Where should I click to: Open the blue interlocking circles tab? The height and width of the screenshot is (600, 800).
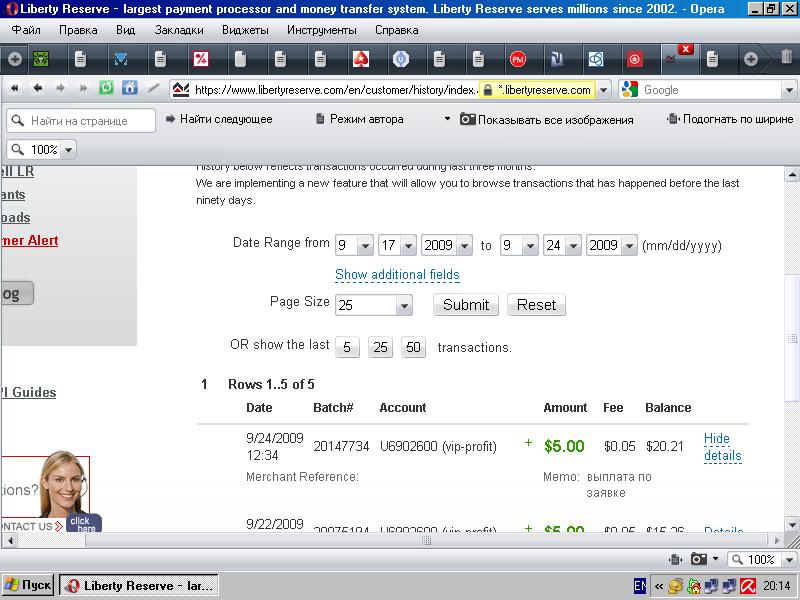pos(595,60)
